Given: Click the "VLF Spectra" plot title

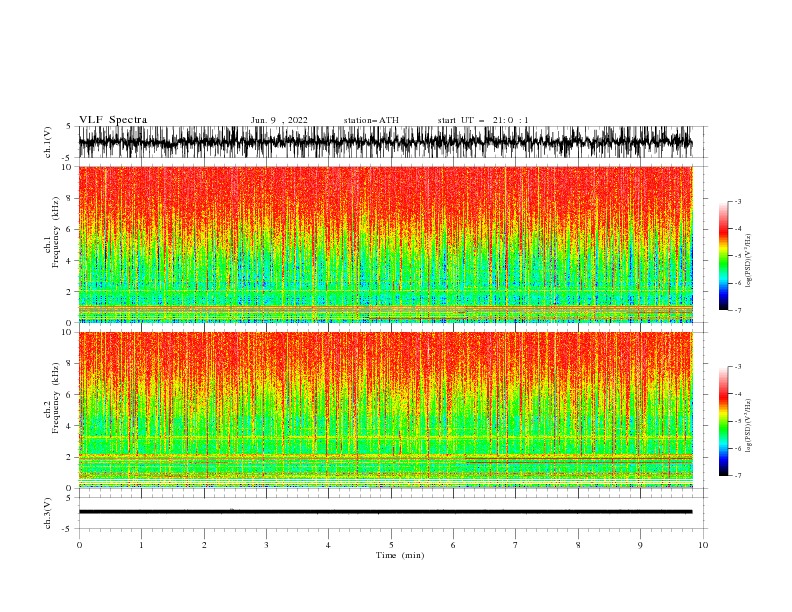Looking at the screenshot, I should pos(113,120).
